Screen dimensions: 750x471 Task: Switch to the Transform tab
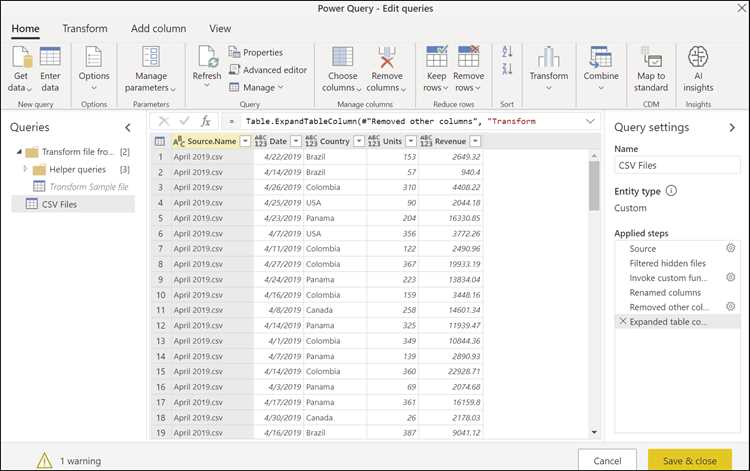85,29
